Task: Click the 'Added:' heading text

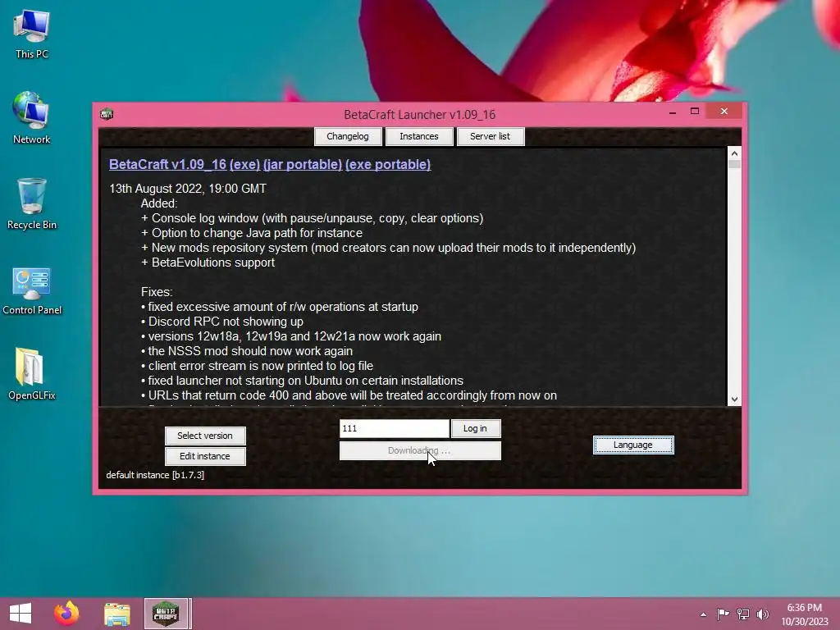Action: pyautogui.click(x=159, y=203)
